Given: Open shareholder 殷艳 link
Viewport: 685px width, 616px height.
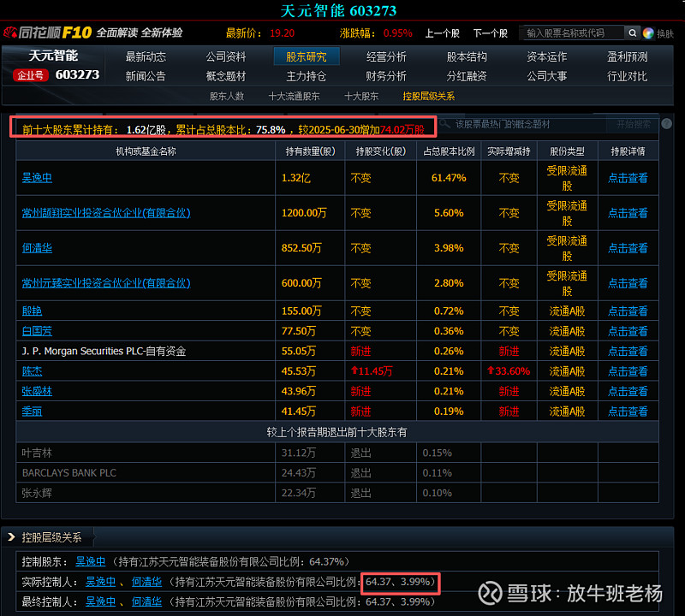Looking at the screenshot, I should [x=32, y=311].
